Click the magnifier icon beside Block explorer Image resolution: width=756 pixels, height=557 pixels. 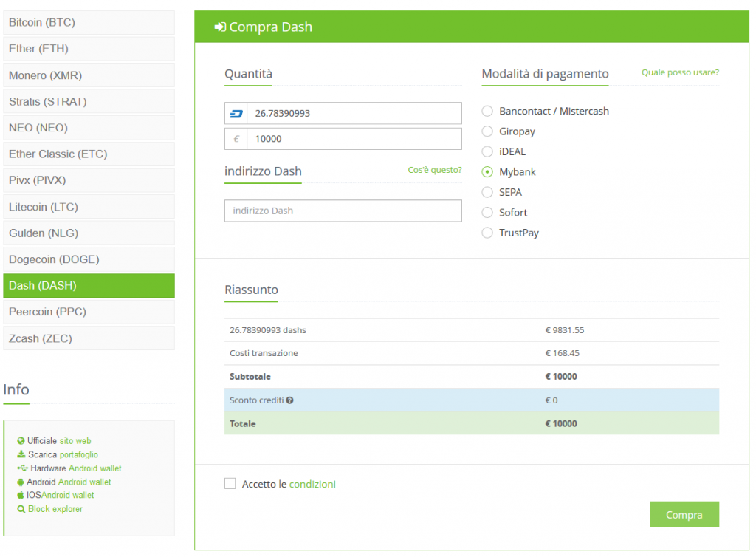21,509
